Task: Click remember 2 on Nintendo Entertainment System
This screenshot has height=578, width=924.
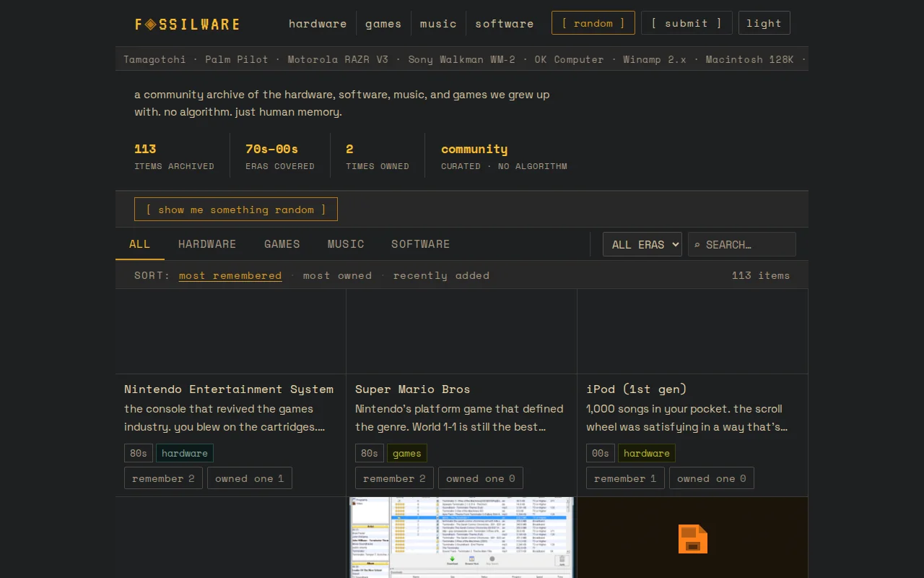Action: tap(163, 478)
